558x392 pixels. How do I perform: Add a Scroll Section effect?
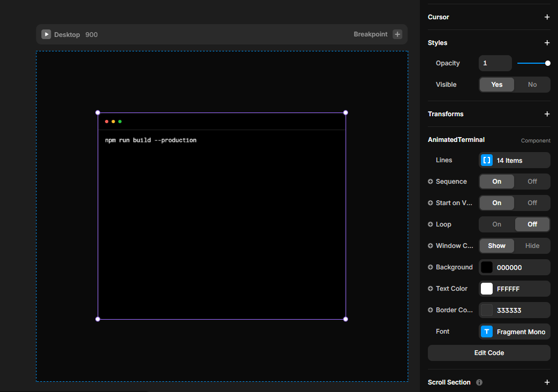[547, 382]
